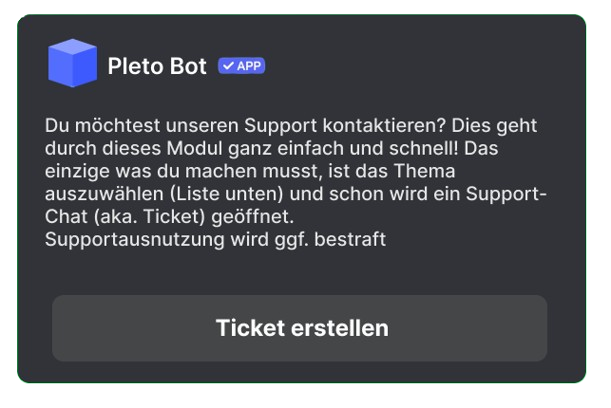Click the text '(aka. Ticket)' in the message
Image resolution: width=611 pixels, height=408 pixels.
[x=149, y=216]
